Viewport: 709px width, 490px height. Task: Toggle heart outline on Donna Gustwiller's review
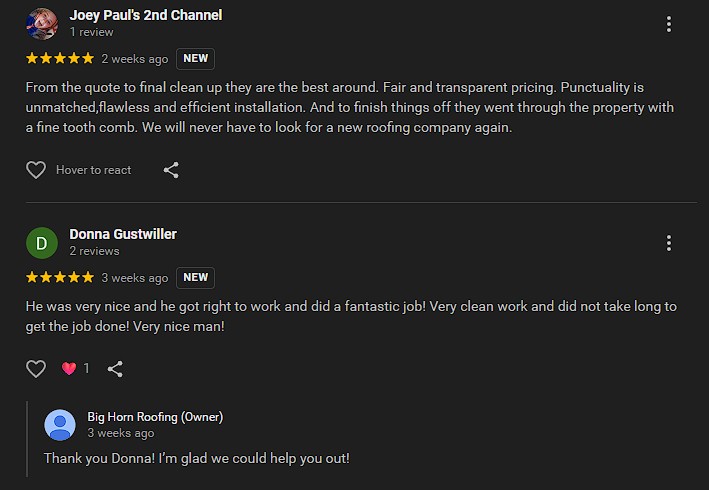coord(36,369)
